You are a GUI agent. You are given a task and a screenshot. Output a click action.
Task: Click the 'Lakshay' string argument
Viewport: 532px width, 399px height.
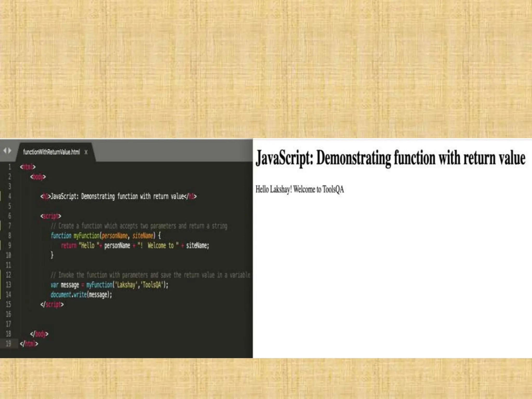click(126, 285)
